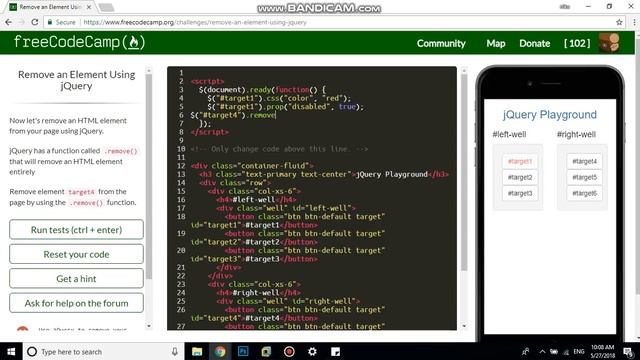
Task: Open the user profile avatar
Action: click(x=609, y=42)
